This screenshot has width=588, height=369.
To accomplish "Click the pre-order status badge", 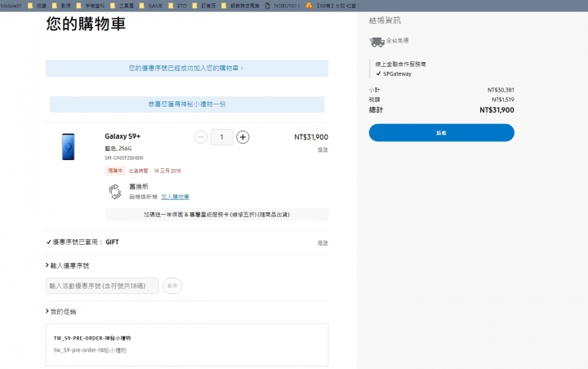I will coord(115,171).
